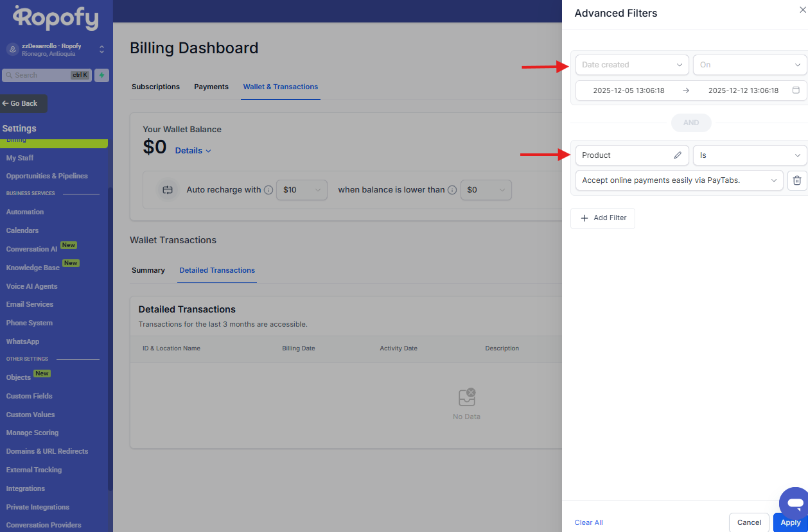This screenshot has height=532, width=808.
Task: Click info icon next to balance is lower than
Action: point(452,190)
